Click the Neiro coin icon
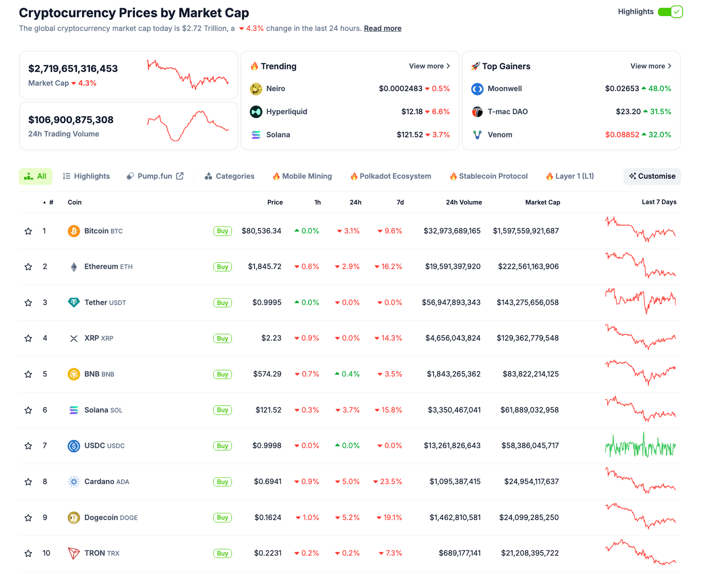728x574 pixels. point(256,89)
